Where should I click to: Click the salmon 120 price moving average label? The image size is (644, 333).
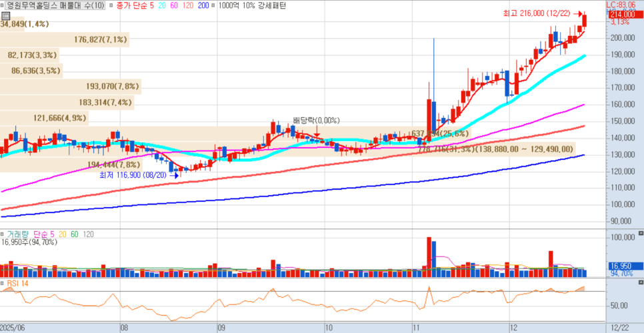(x=187, y=6)
